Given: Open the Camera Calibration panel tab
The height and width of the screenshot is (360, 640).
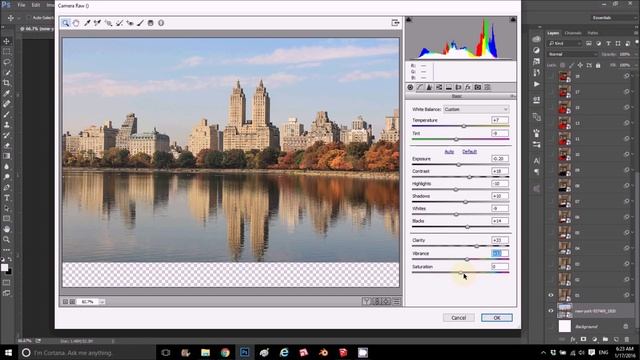Looking at the screenshot, I should tap(478, 87).
